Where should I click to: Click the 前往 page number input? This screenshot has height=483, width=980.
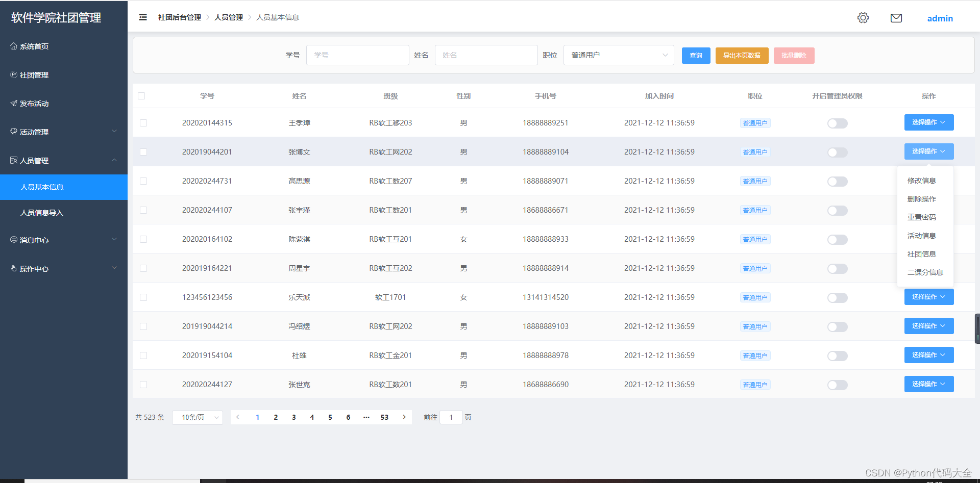451,417
